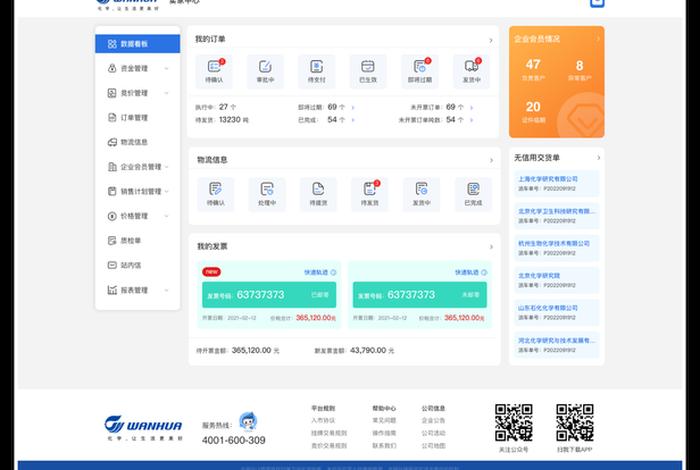Click the 关注公众号 QR code
700x470 pixels.
513,422
